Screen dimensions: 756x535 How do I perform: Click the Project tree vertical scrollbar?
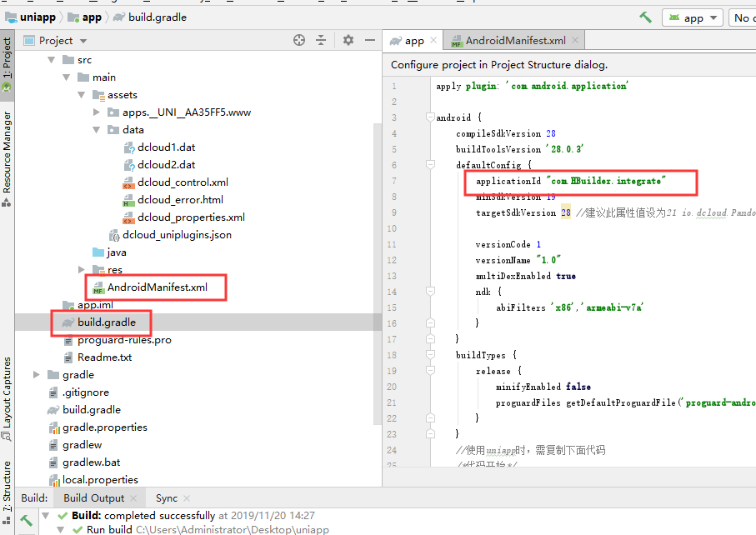tap(377, 274)
